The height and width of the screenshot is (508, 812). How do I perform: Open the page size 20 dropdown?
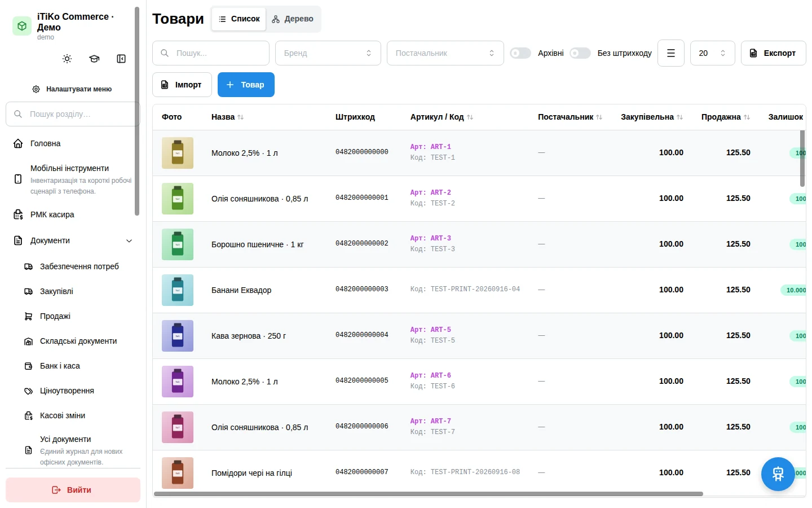(713, 53)
